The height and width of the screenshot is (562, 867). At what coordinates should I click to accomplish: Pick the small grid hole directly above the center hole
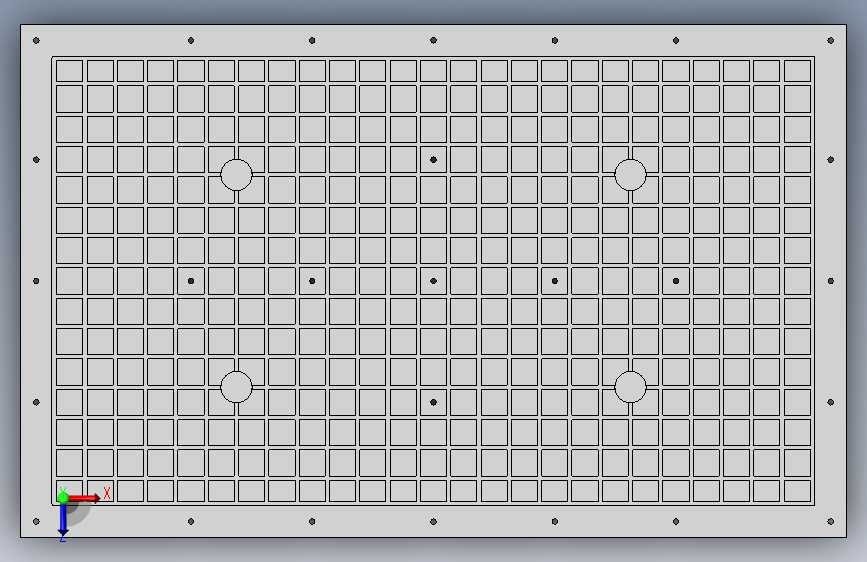(x=434, y=160)
